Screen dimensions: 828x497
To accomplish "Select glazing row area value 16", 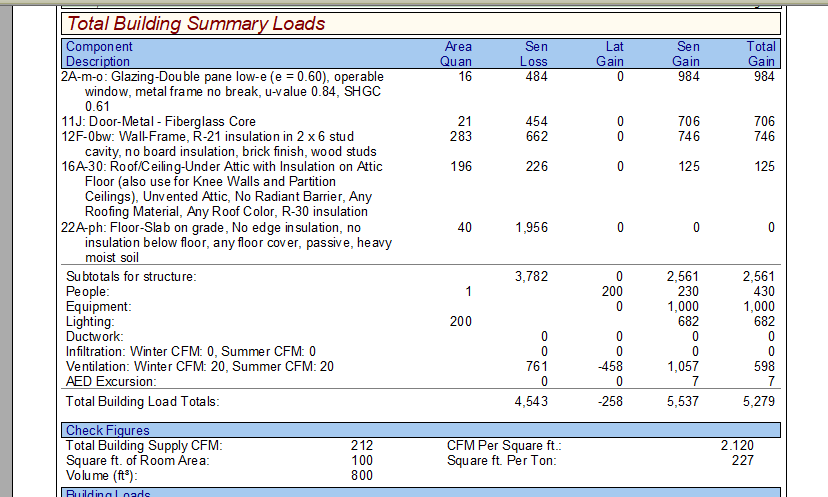I will 465,77.
